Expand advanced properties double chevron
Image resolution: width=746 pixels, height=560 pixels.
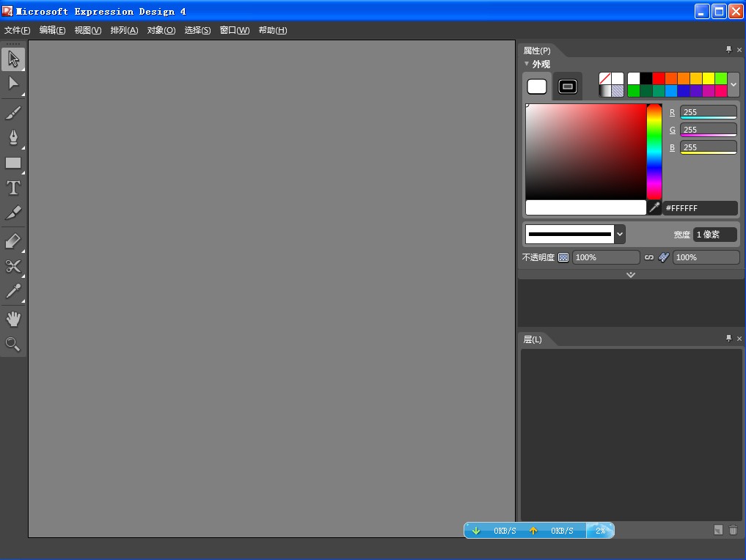631,275
